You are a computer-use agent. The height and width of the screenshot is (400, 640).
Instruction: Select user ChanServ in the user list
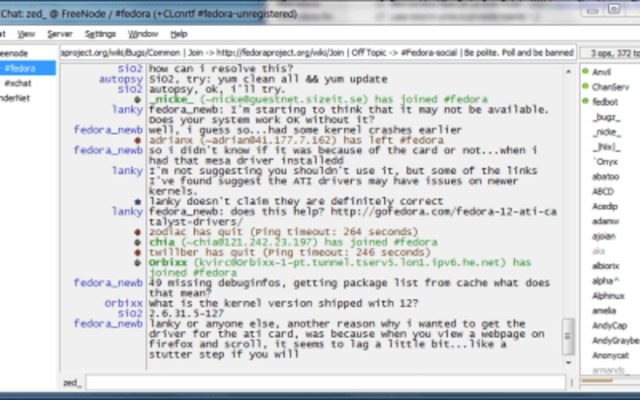pos(611,87)
